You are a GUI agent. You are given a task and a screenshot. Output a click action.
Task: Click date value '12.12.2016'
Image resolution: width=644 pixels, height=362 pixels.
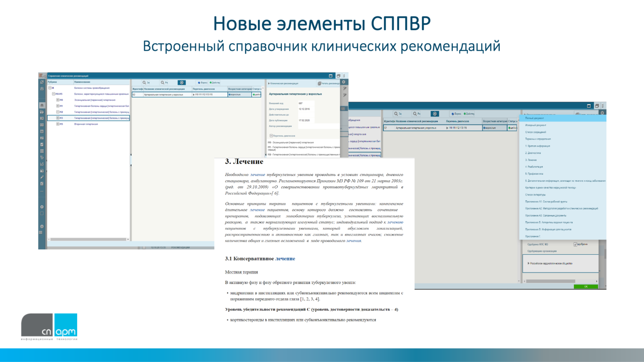click(x=304, y=109)
